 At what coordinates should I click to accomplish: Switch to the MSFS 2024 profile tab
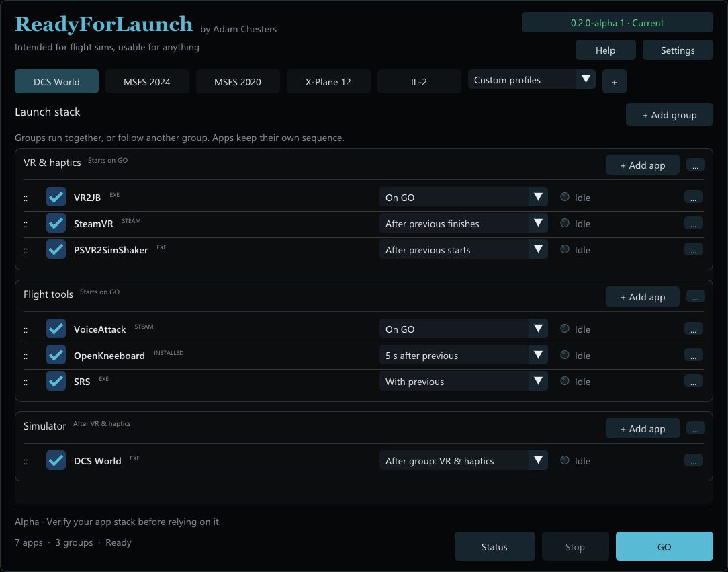tap(146, 82)
